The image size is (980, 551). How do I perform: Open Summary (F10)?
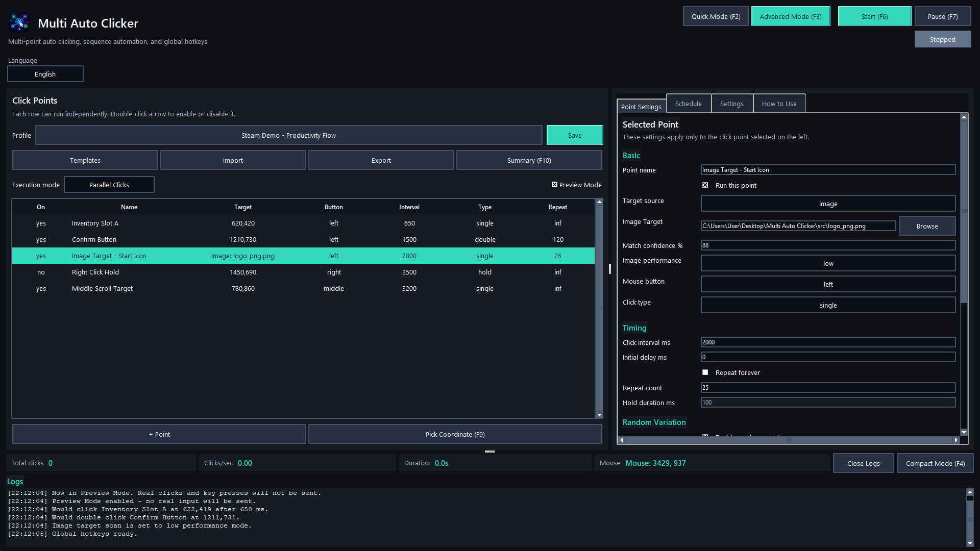click(529, 160)
